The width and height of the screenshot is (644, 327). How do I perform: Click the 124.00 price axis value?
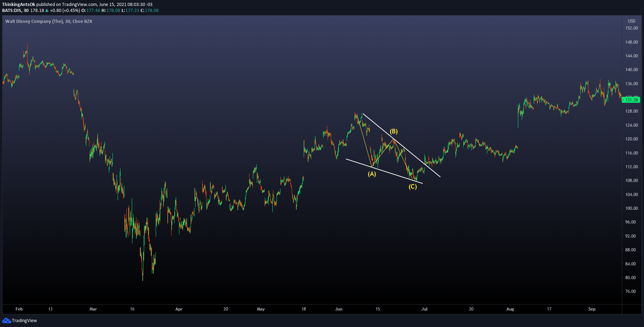coord(632,125)
